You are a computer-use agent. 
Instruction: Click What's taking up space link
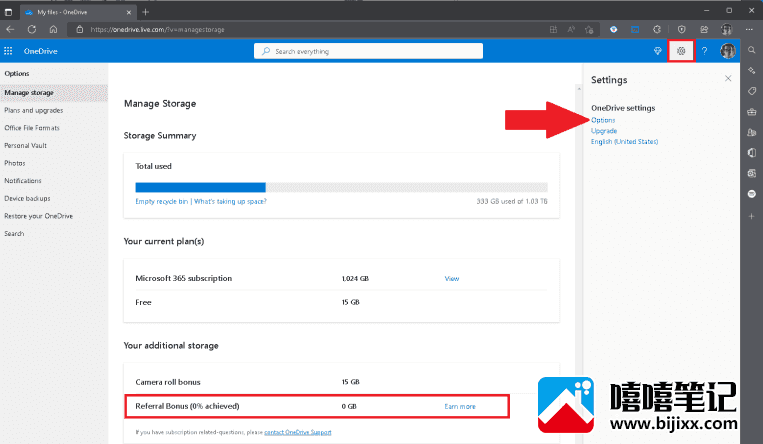[x=230, y=201]
